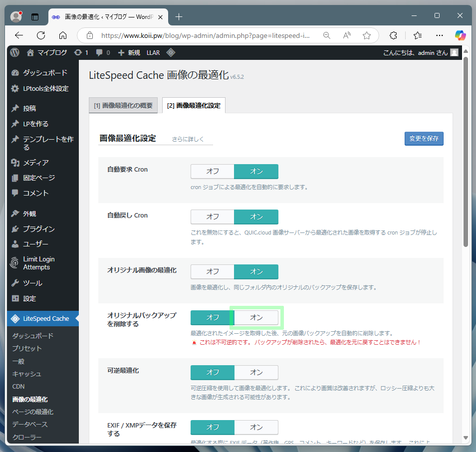Open the CDN submenu item
476x452 pixels.
(18, 387)
